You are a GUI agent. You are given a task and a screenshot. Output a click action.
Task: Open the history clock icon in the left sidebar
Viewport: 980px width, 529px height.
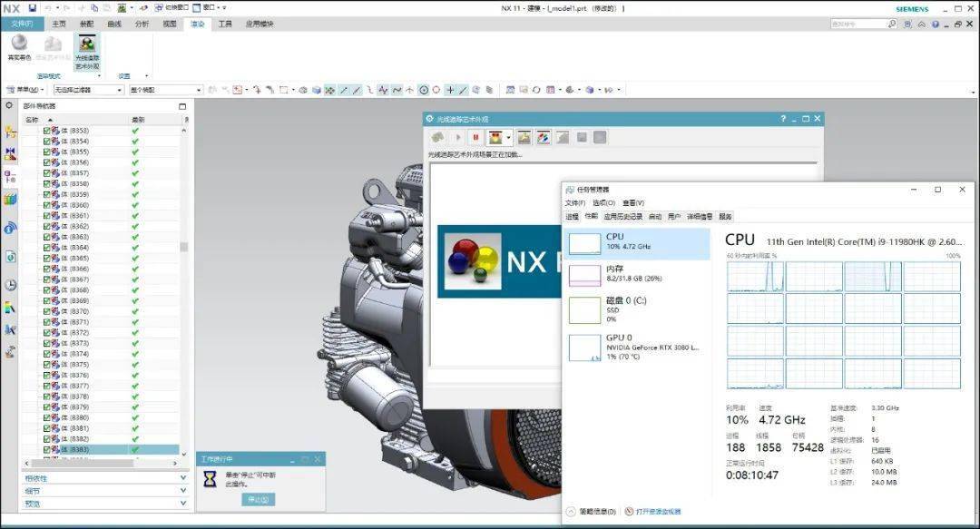pyautogui.click(x=10, y=285)
